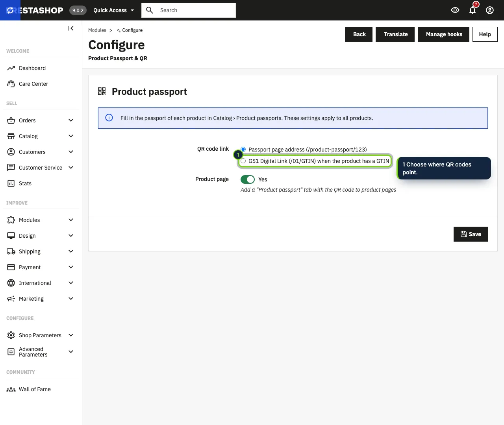Click the Marketing megaphone icon

point(11,299)
